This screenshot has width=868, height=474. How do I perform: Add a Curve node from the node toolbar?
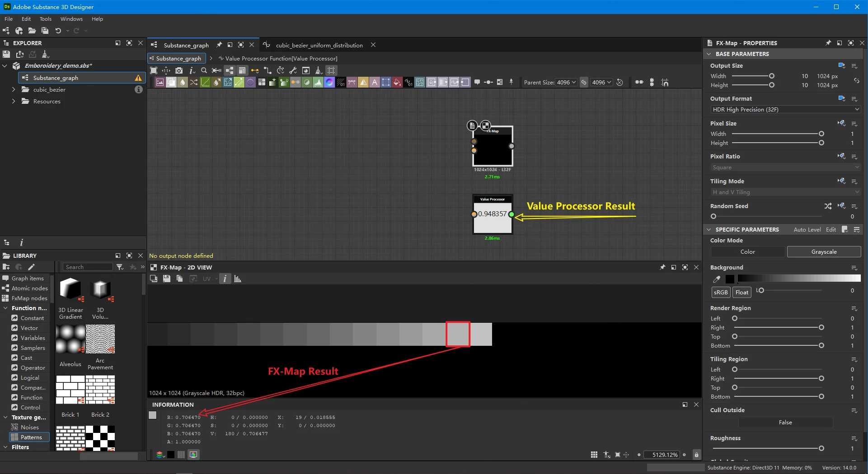tap(205, 82)
